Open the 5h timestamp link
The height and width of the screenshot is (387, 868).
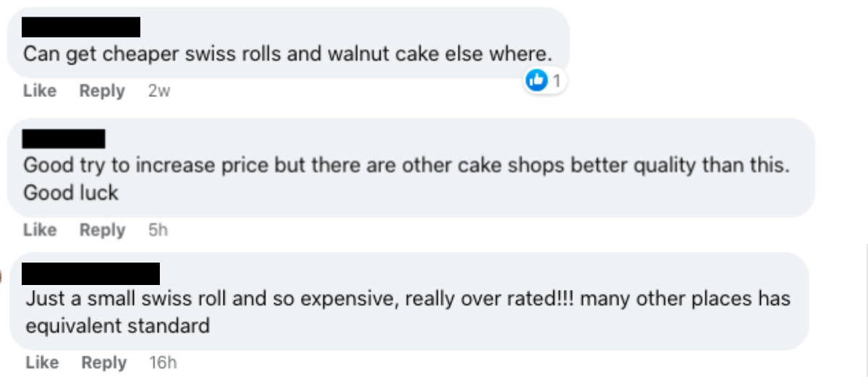[x=158, y=230]
